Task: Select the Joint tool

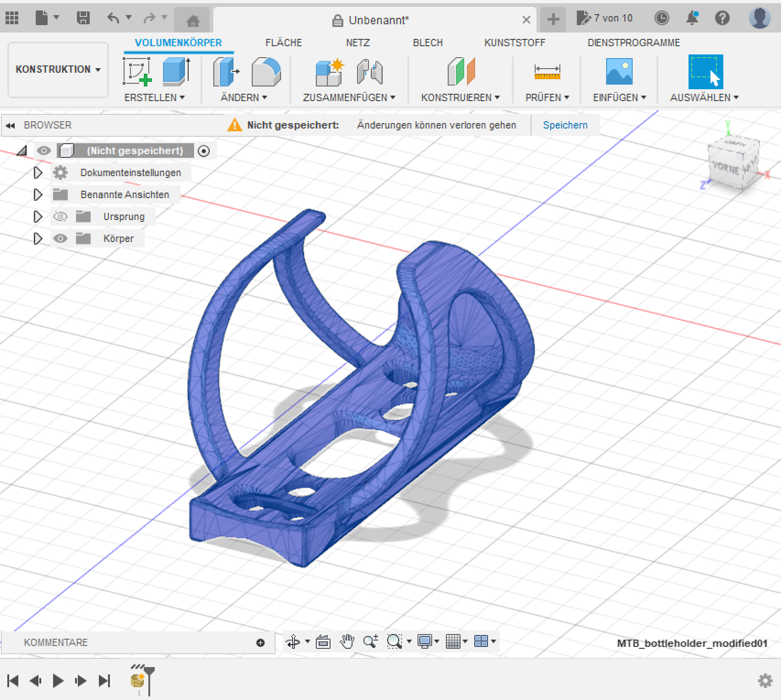Action: [369, 72]
